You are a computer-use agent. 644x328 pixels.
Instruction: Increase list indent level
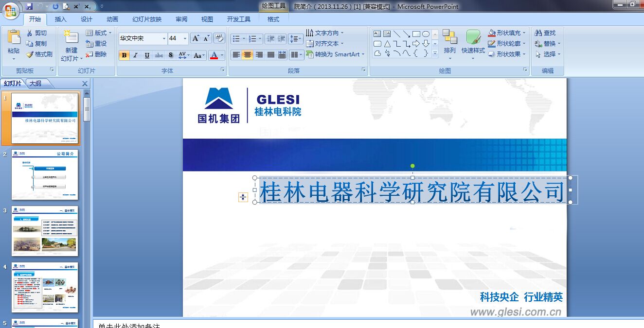coord(282,39)
